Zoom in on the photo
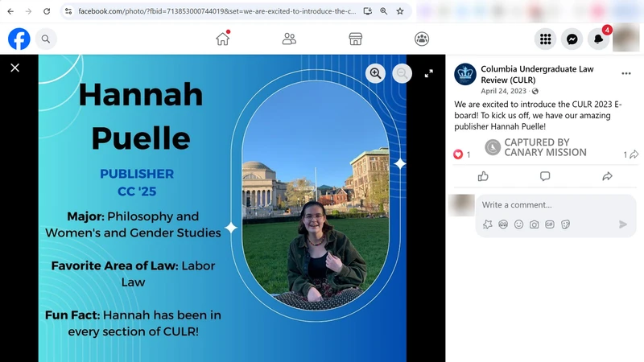This screenshot has height=362, width=644. [375, 73]
